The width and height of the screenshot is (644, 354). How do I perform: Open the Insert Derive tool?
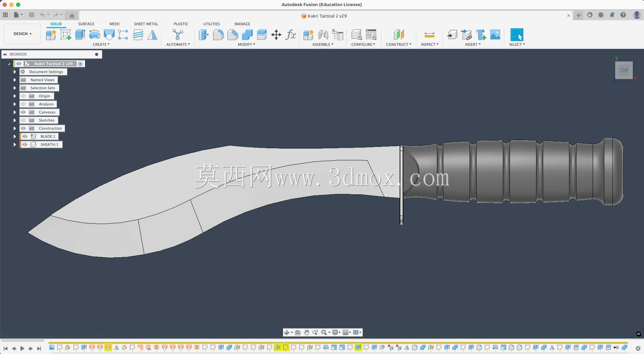452,35
